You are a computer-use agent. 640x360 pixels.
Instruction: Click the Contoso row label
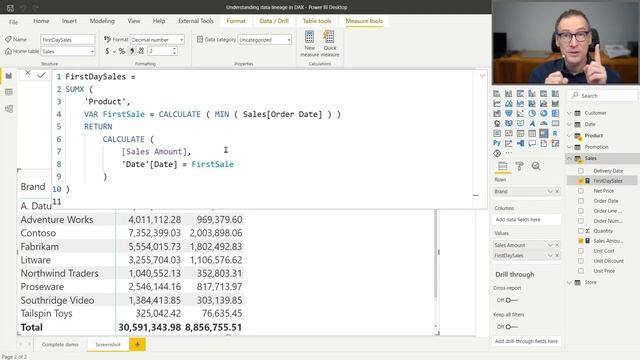pyautogui.click(x=38, y=233)
